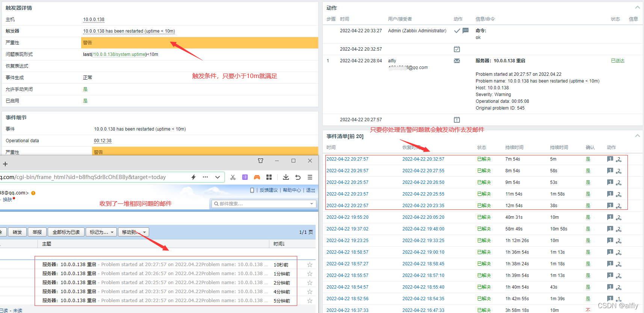Viewport: 644px width, 313px height.
Task: Click the 已送达 status text
Action: coord(618,61)
